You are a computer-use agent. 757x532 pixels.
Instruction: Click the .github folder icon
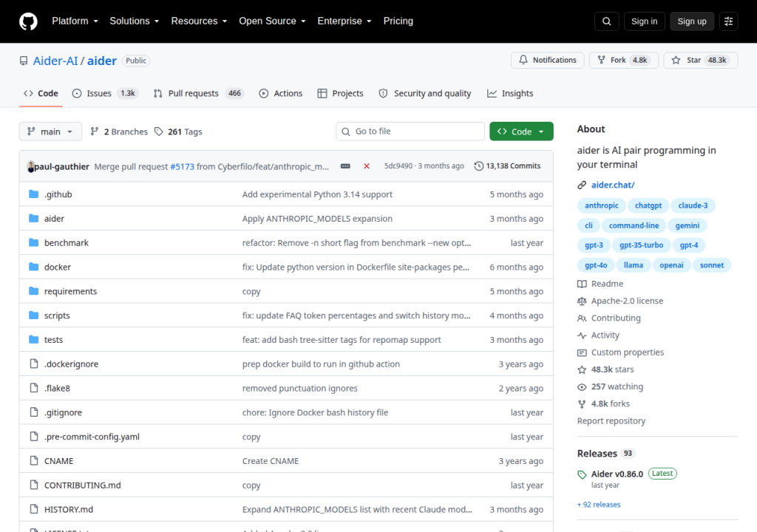tap(33, 194)
